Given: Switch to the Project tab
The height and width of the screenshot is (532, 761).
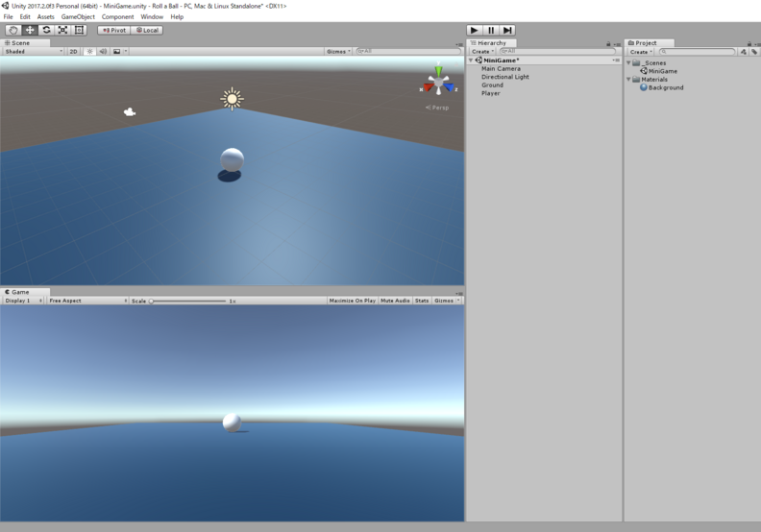Looking at the screenshot, I should [x=646, y=42].
